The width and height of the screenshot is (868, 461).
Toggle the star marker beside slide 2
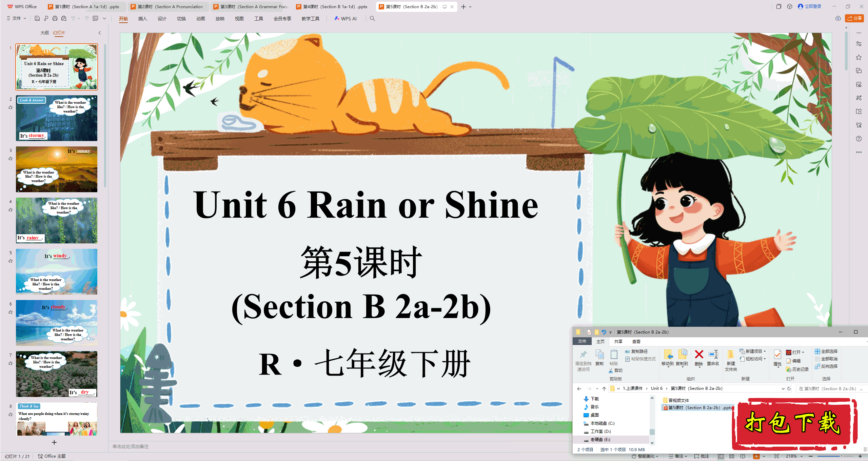pos(11,107)
